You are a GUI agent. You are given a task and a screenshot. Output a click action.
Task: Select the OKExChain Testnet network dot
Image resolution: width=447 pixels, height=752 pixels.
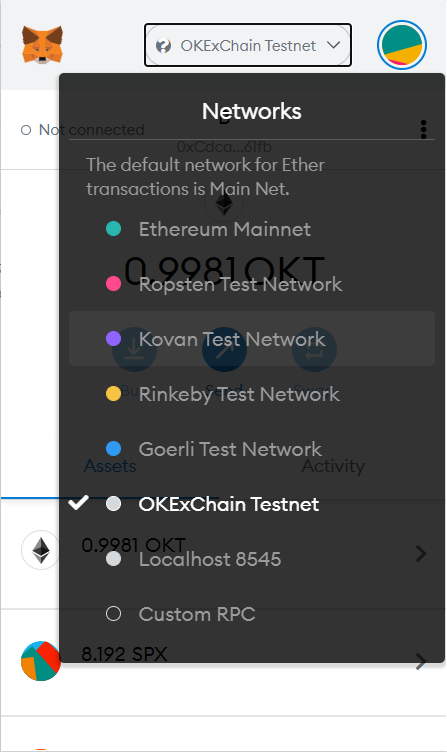click(113, 504)
